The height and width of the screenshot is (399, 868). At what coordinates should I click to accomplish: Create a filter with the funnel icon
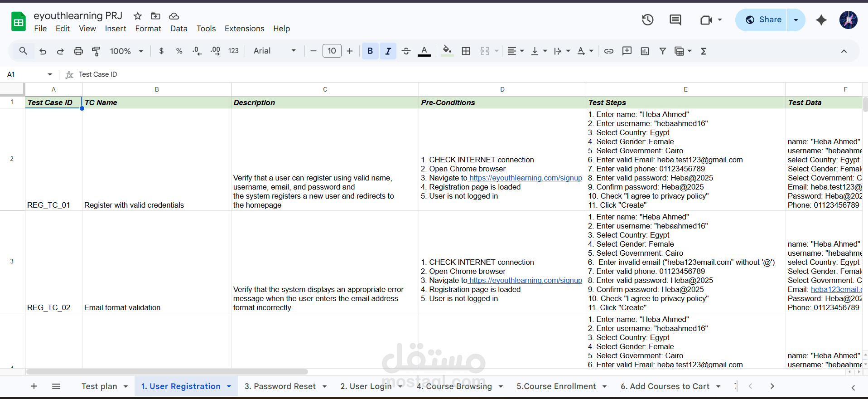663,51
